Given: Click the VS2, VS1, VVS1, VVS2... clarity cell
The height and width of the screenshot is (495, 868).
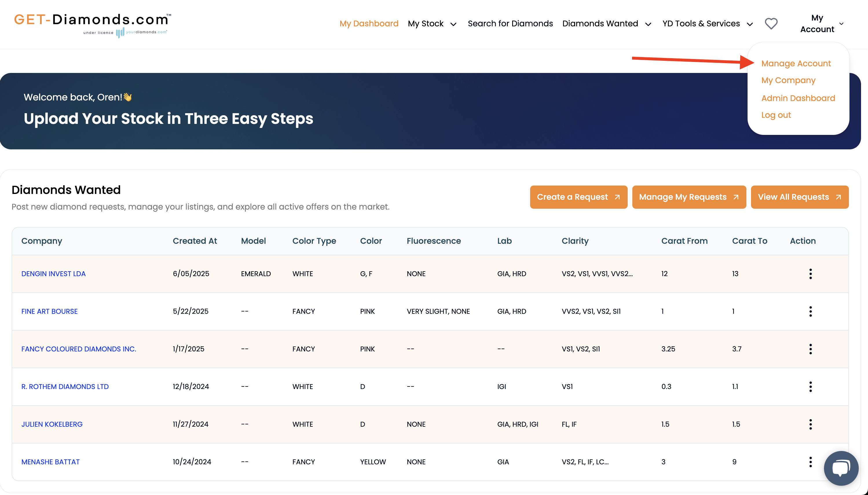Looking at the screenshot, I should point(597,274).
